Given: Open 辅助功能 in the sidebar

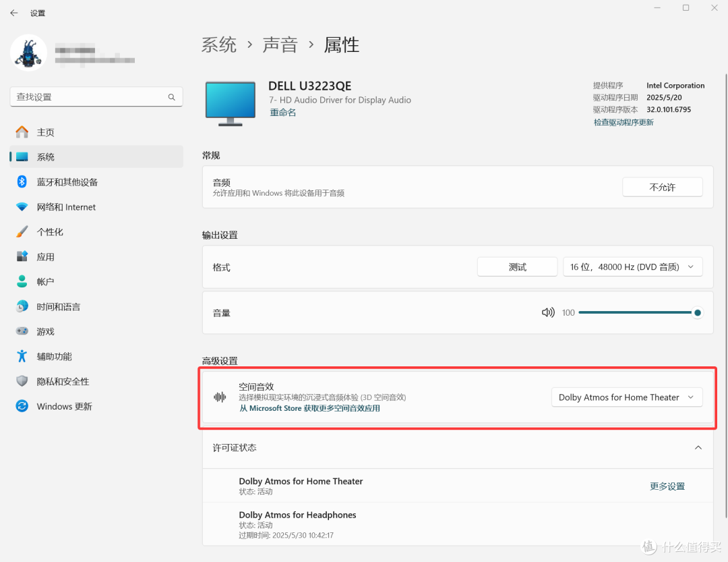Looking at the screenshot, I should pyautogui.click(x=96, y=356).
